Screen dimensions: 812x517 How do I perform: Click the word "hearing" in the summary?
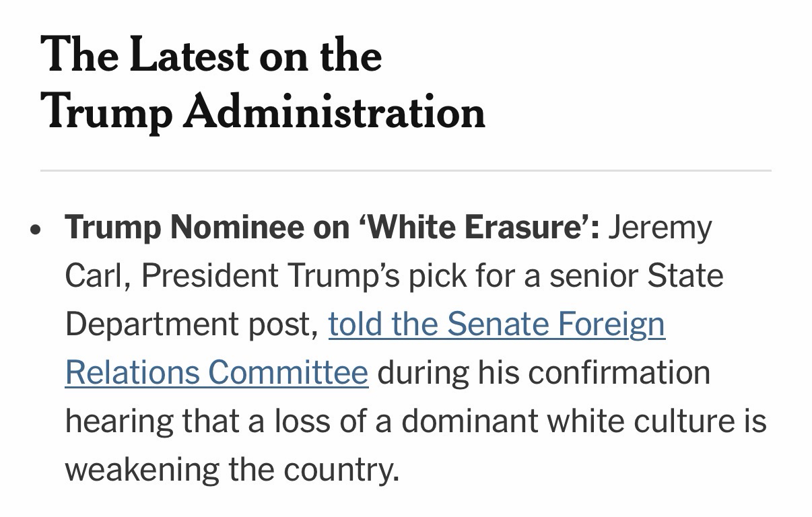click(119, 421)
